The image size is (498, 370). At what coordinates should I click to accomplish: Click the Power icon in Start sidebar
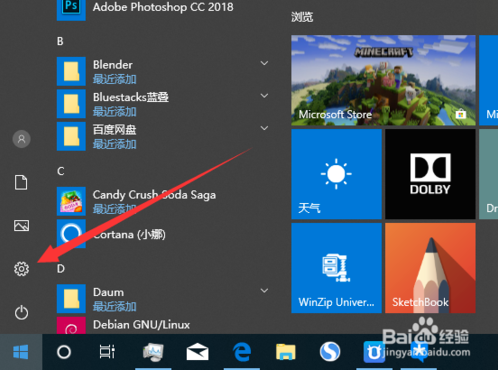[x=21, y=313]
